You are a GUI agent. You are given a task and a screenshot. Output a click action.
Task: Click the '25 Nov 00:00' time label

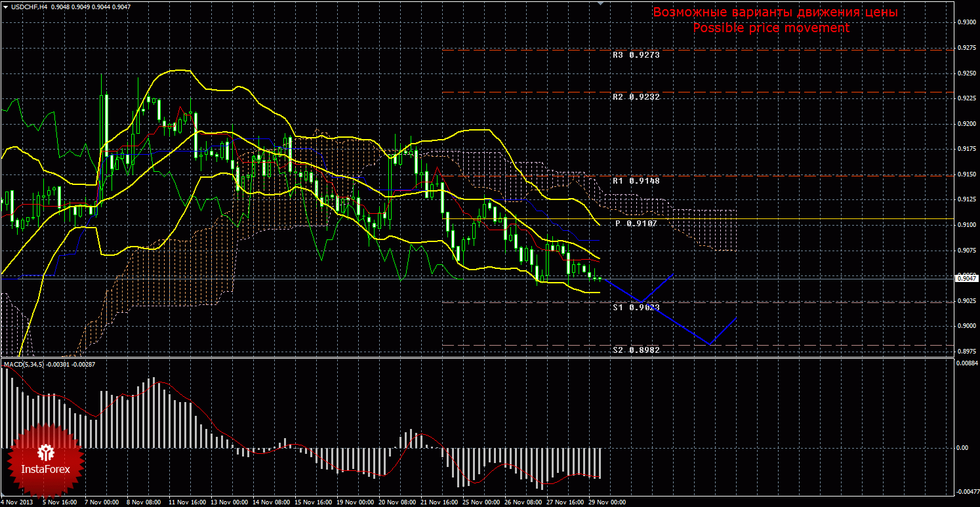(483, 502)
